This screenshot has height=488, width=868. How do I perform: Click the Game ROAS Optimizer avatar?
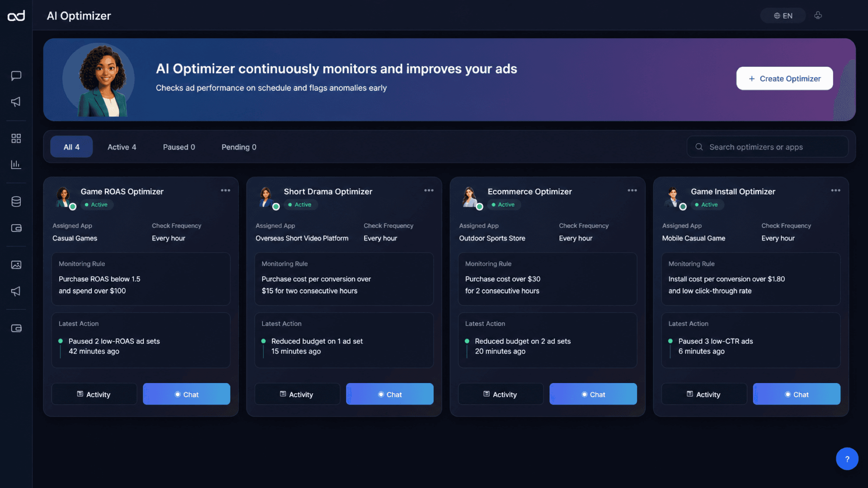coord(64,197)
